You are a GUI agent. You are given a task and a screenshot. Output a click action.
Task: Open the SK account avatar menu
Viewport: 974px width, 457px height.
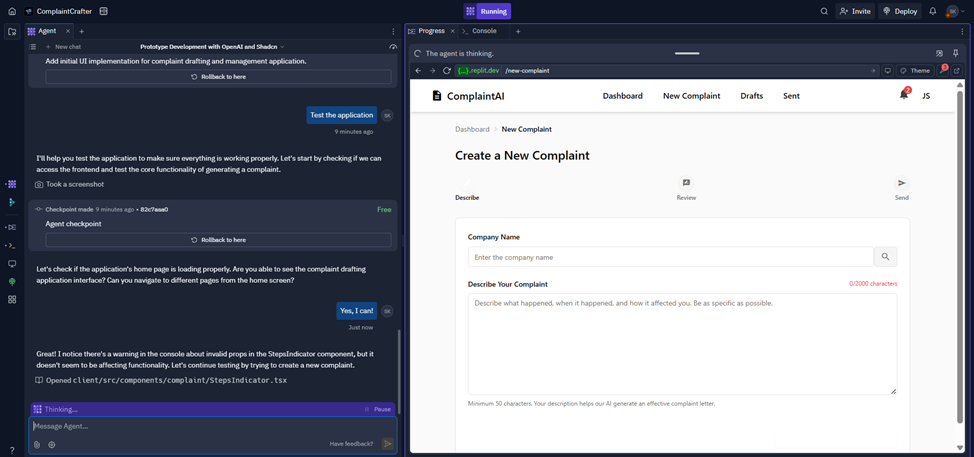(x=954, y=11)
